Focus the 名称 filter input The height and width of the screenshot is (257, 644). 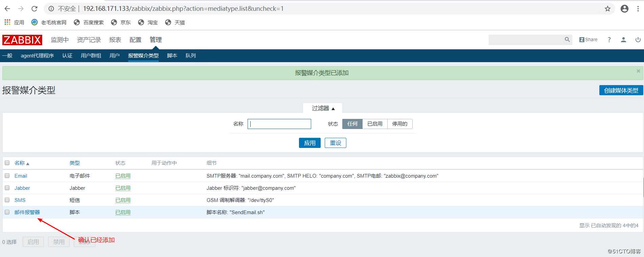pos(279,124)
